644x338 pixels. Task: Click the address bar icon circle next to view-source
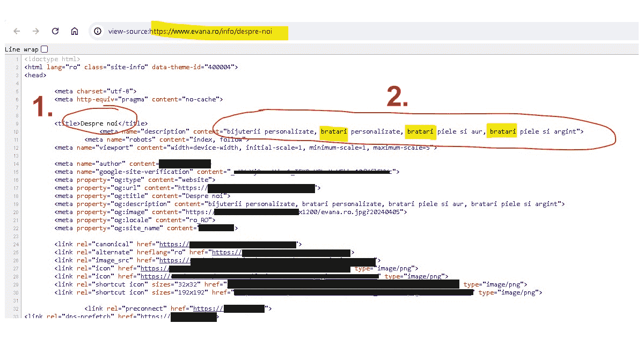(x=97, y=31)
